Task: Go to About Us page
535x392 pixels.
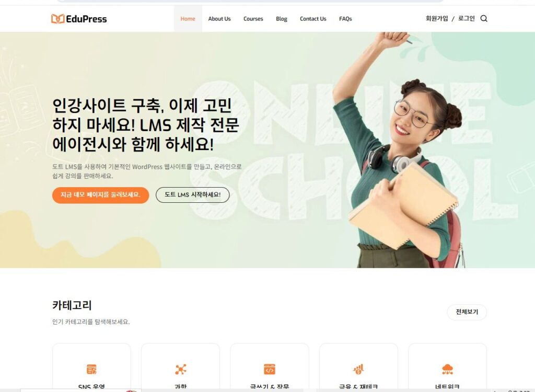Action: (x=219, y=19)
